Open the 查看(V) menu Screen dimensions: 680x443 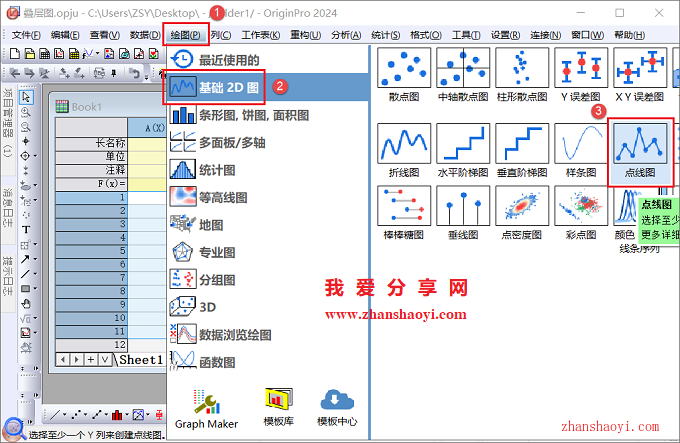coord(105,35)
